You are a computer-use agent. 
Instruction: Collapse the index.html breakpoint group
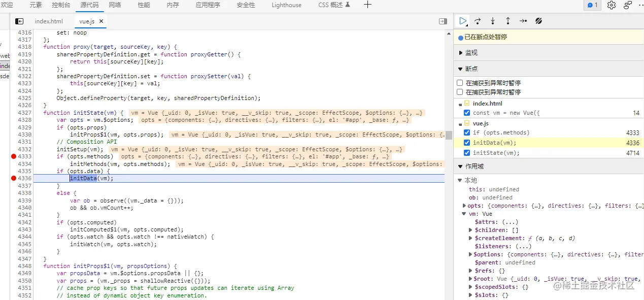460,104
